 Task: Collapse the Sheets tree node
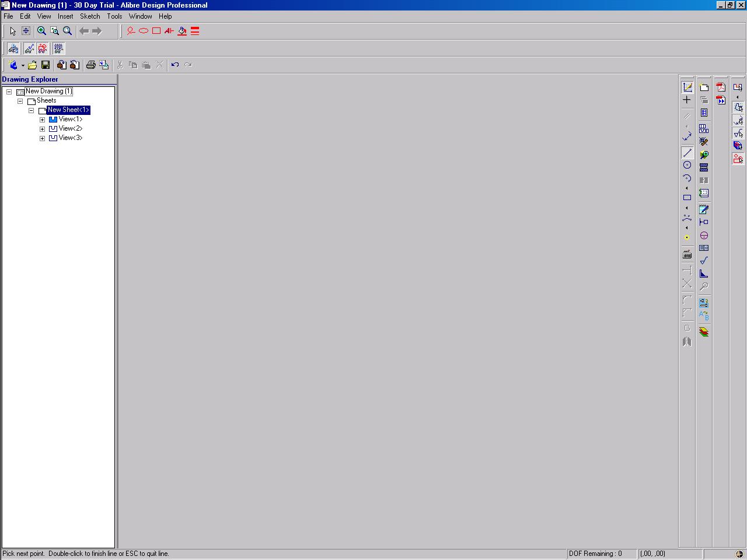point(20,101)
